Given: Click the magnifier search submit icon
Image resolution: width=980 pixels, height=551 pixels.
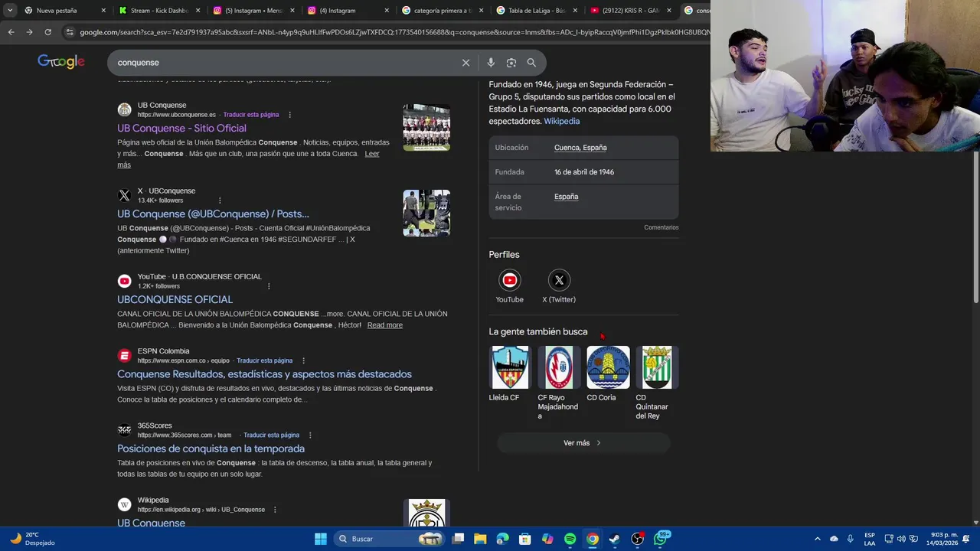Looking at the screenshot, I should [x=531, y=63].
